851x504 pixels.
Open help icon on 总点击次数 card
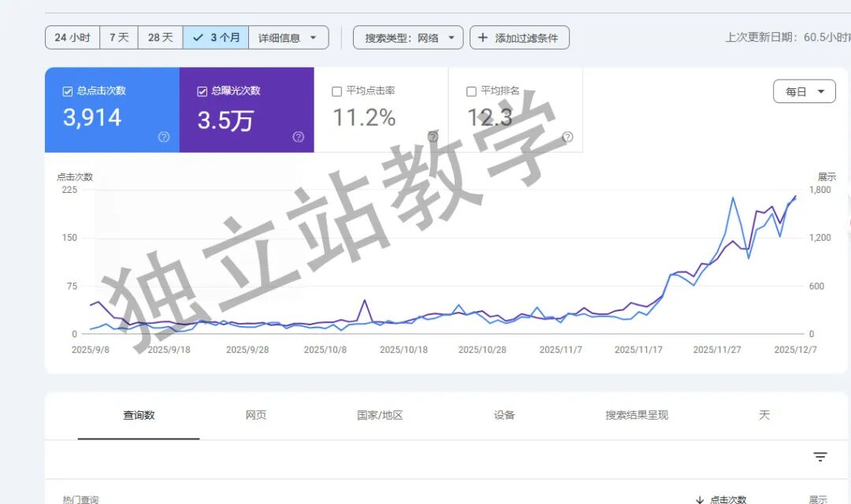(x=163, y=137)
